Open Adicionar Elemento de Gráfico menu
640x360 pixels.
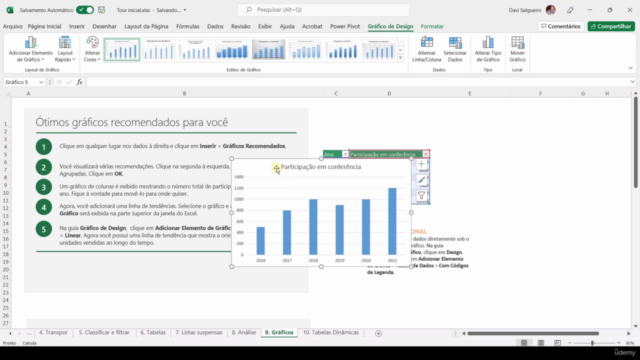31,49
